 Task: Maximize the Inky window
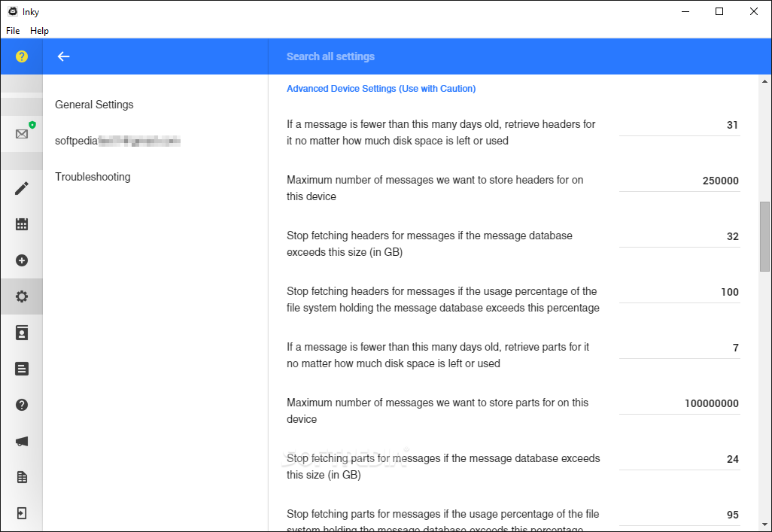click(x=719, y=11)
